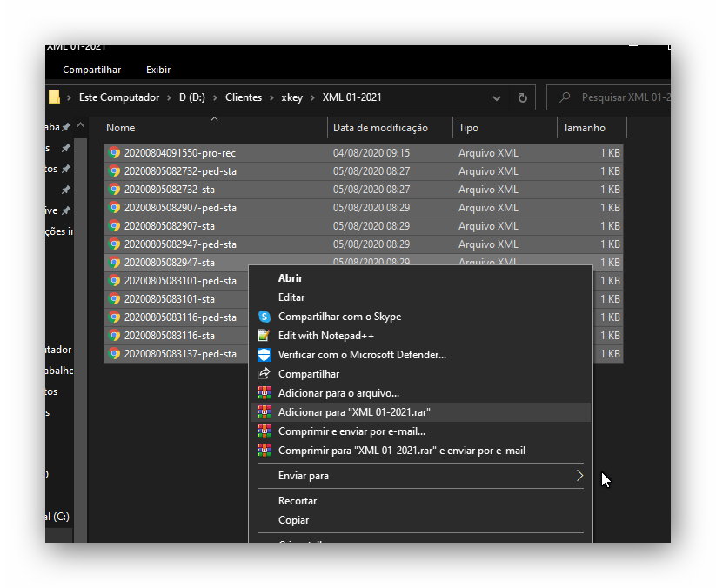Viewport: 716px width, 588px height.
Task: Expand chevron before 'XML 01-2021' in breadcrumb
Action: coord(313,97)
